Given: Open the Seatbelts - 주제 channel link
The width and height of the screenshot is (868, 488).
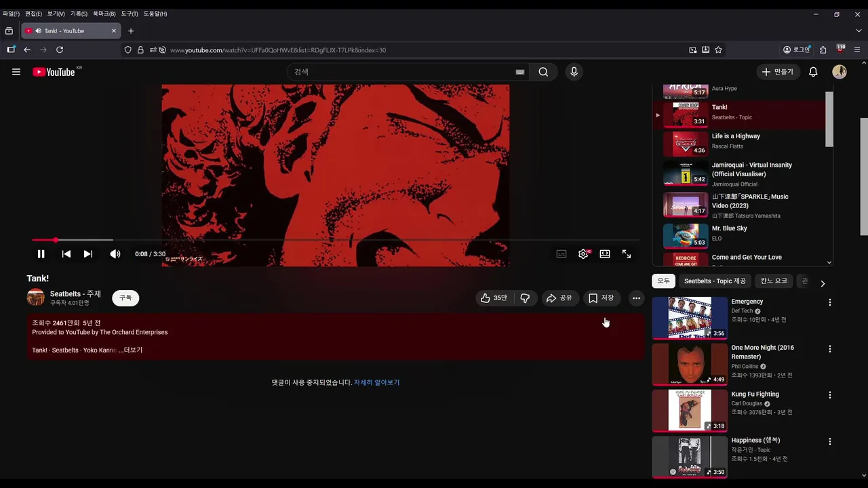Looking at the screenshot, I should click(75, 294).
